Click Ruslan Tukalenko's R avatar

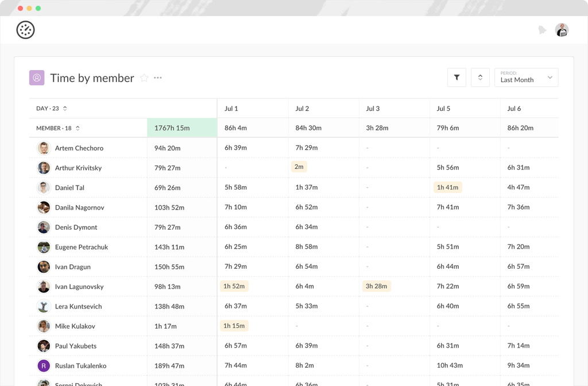44,365
